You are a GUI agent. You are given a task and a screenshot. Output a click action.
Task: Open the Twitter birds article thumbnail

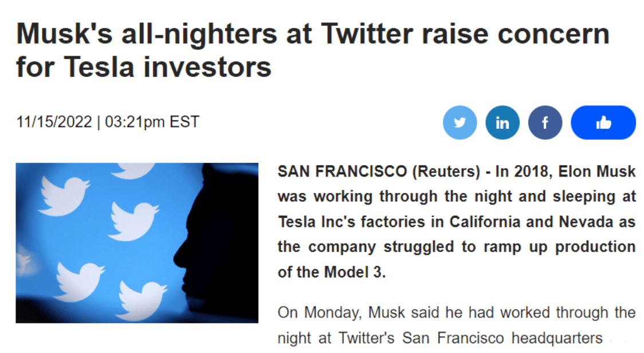[136, 242]
